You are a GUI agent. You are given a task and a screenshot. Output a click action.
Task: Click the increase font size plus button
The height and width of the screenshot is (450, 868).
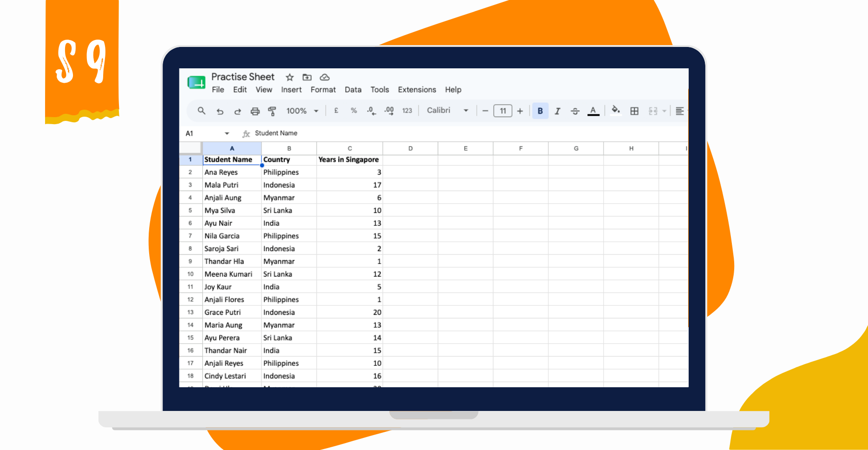(x=520, y=111)
